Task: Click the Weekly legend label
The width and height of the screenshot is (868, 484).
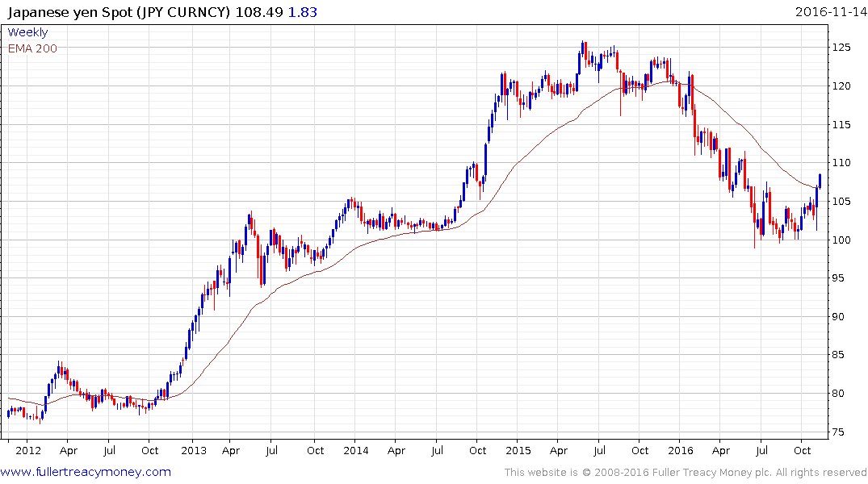Action: pyautogui.click(x=27, y=32)
